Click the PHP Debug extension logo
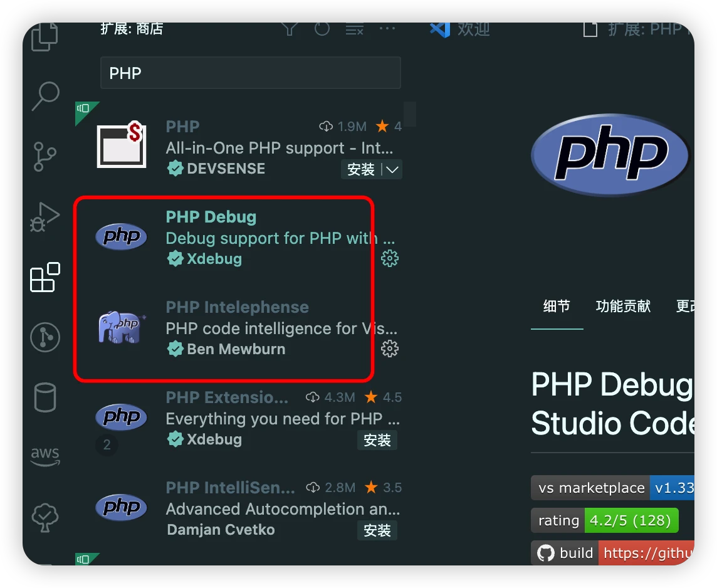The image size is (717, 588). tap(121, 236)
